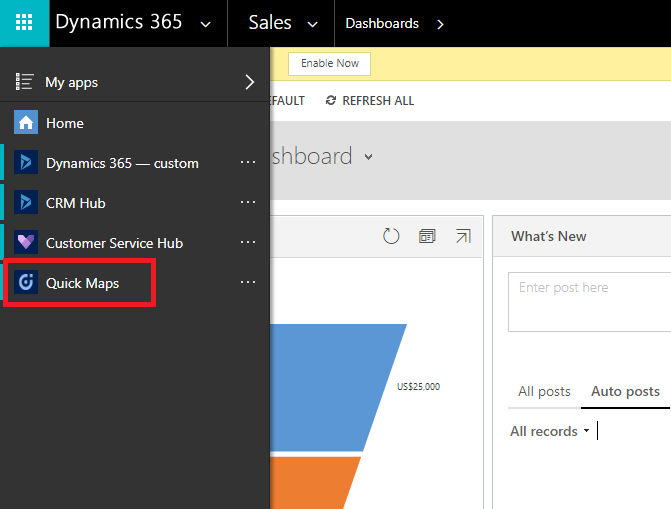
Task: Open the app launcher waffle icon
Action: (x=24, y=22)
